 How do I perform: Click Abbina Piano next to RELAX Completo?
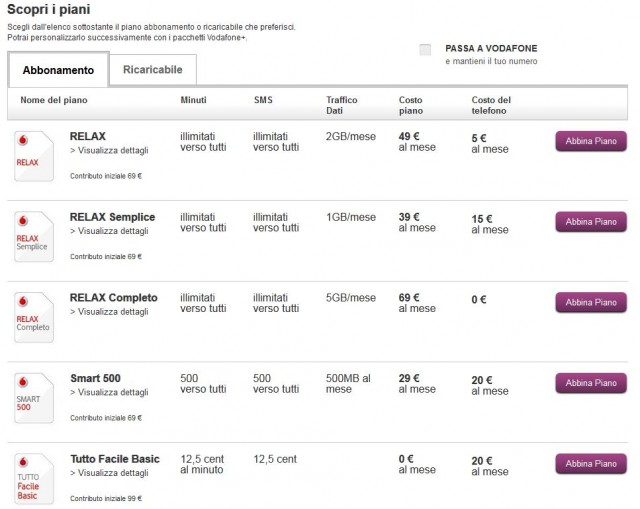(591, 302)
